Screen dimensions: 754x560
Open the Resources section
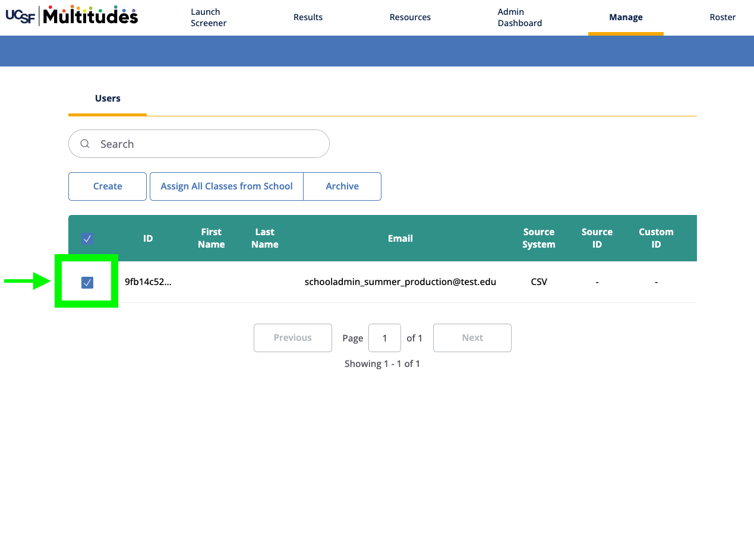tap(410, 17)
